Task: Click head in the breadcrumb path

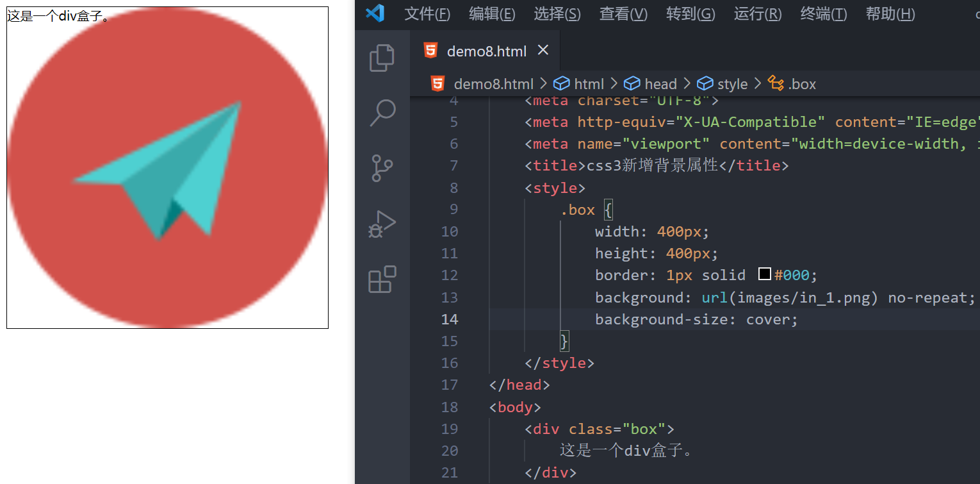Action: (x=661, y=84)
